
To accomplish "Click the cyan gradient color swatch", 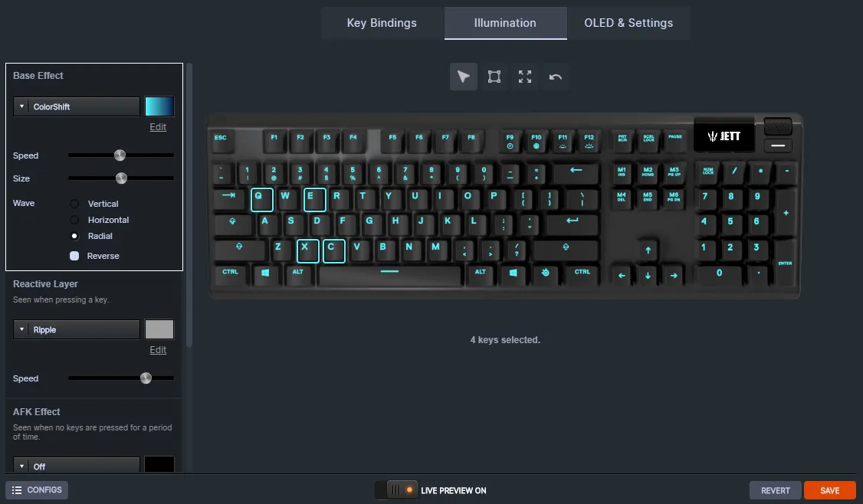I will [x=159, y=106].
